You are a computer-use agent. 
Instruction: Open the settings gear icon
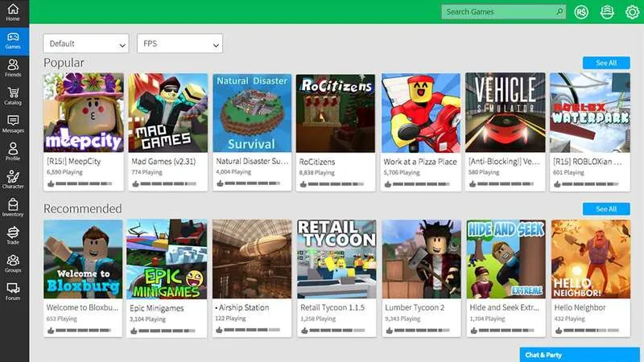(632, 12)
